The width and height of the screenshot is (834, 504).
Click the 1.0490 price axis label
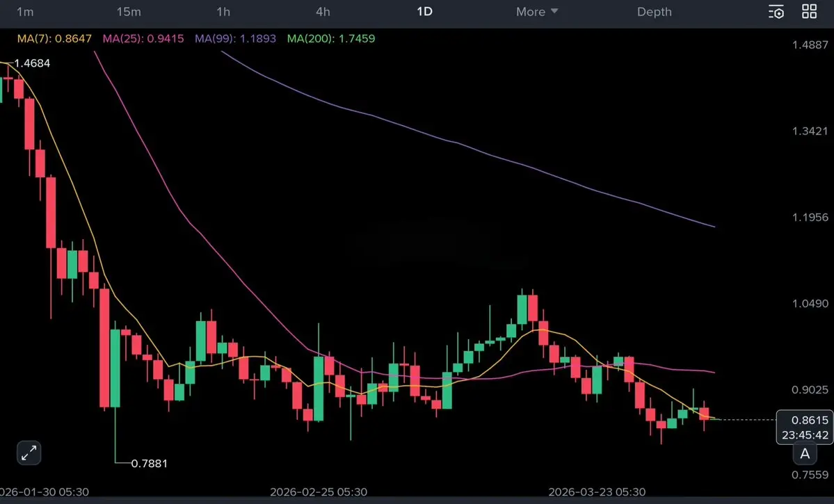pos(810,303)
